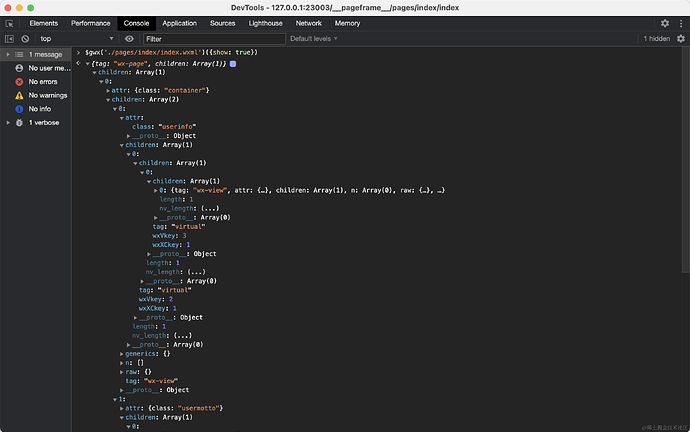The width and height of the screenshot is (690, 432).
Task: Select the No errors sidebar row
Action: 36,82
